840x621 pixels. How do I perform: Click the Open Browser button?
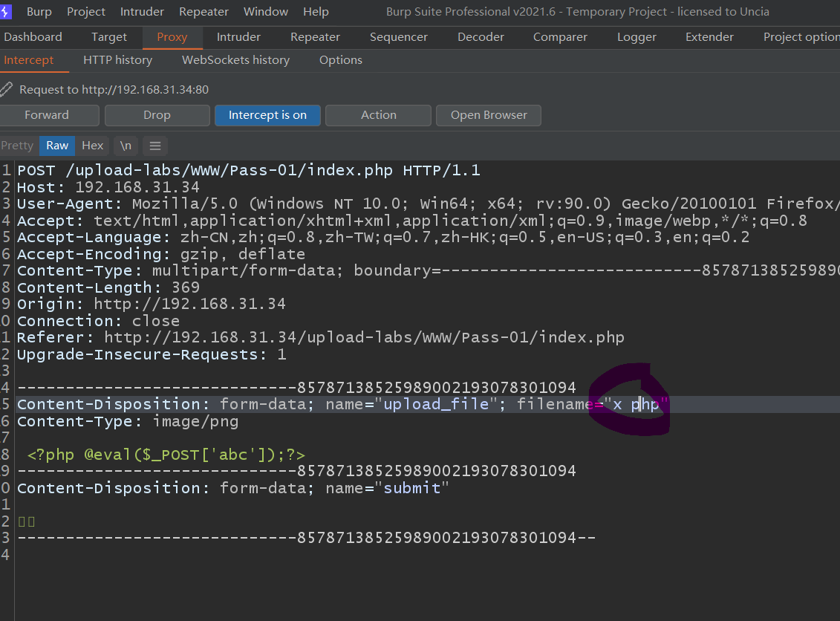tap(489, 115)
